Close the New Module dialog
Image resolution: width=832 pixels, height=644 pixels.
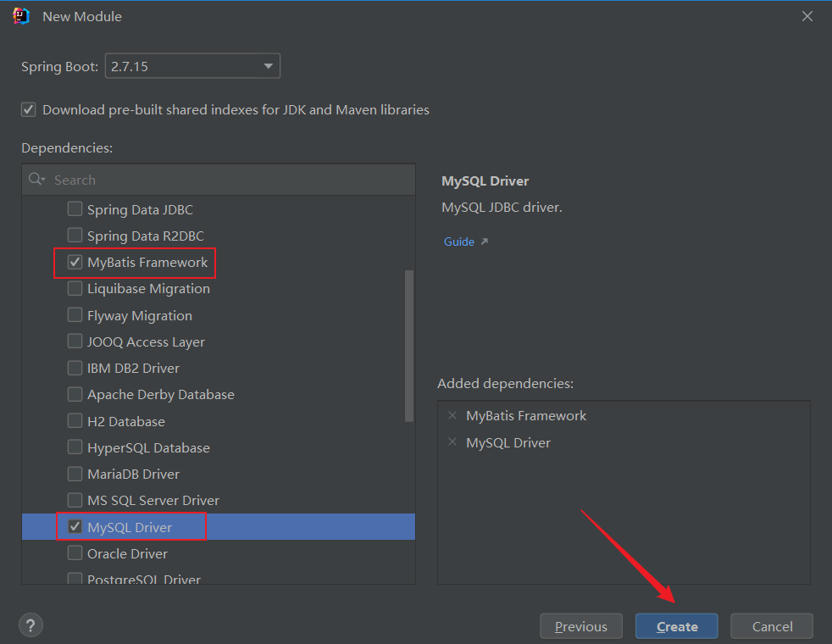tap(807, 16)
